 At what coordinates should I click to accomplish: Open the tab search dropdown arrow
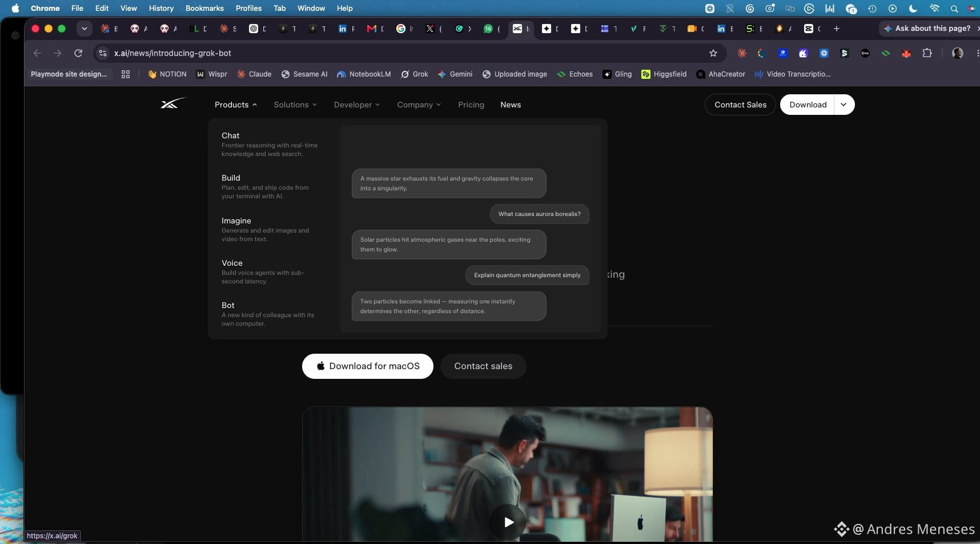click(84, 29)
